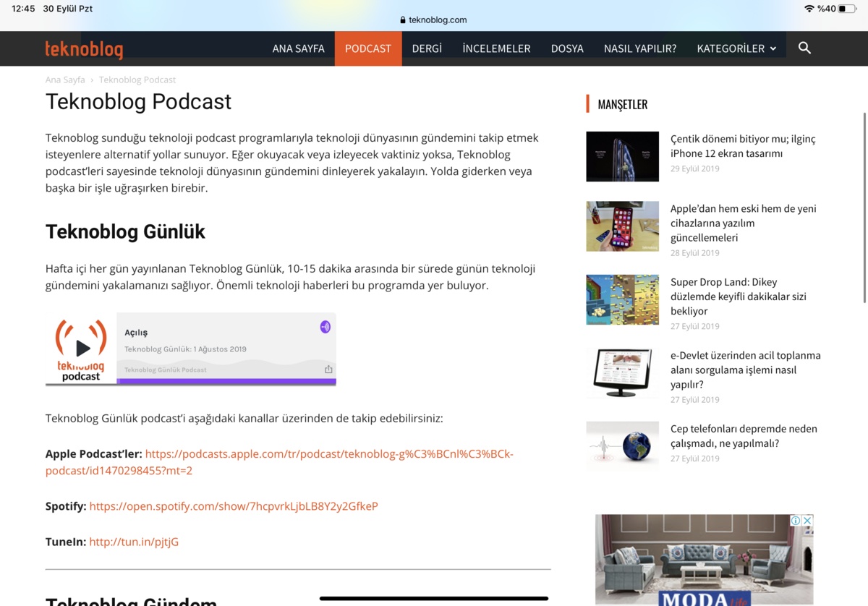Click the '28 Eylül 2019' date
868x606 pixels.
[695, 253]
